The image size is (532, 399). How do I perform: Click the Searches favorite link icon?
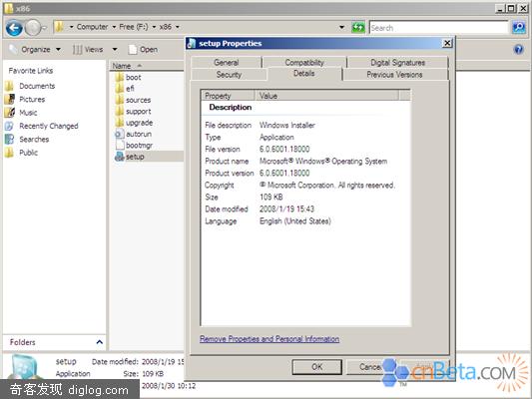pyautogui.click(x=9, y=139)
